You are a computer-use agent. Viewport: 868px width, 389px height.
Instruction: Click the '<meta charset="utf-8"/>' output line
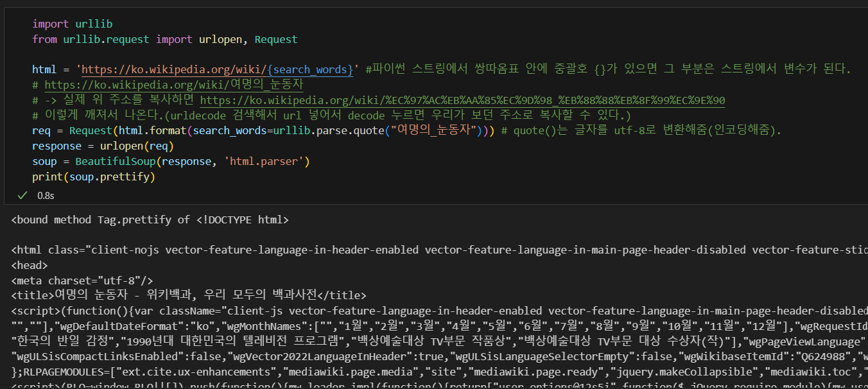[82, 280]
